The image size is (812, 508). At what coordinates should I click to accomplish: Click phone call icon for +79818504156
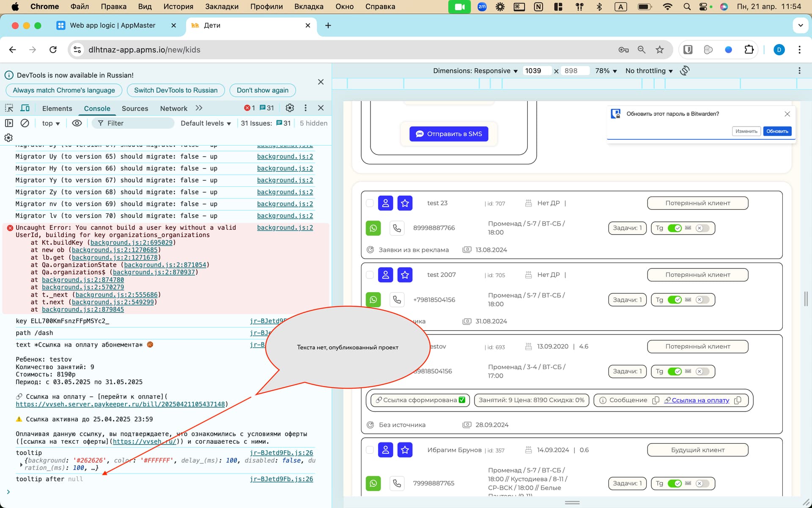(x=397, y=300)
